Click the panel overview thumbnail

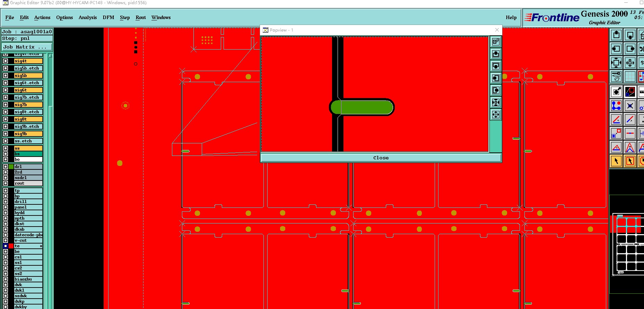click(x=627, y=244)
